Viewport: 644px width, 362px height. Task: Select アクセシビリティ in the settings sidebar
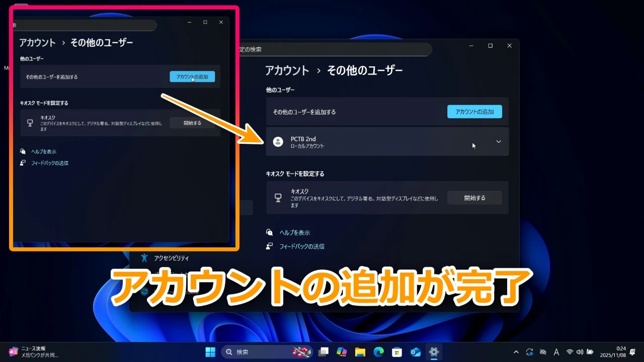click(x=171, y=258)
